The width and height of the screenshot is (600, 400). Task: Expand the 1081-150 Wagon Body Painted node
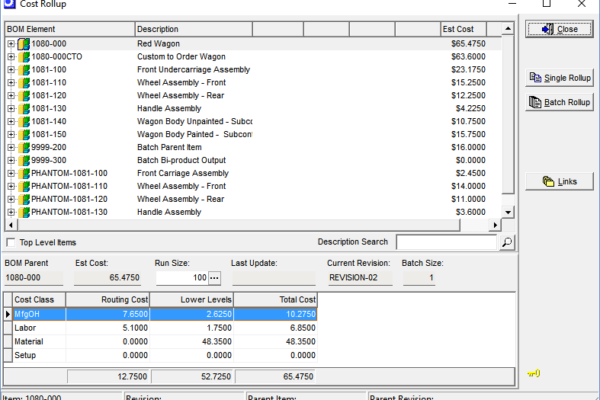[11, 135]
